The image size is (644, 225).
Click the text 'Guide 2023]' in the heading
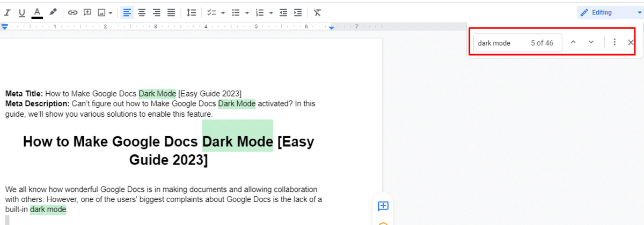pyautogui.click(x=169, y=160)
